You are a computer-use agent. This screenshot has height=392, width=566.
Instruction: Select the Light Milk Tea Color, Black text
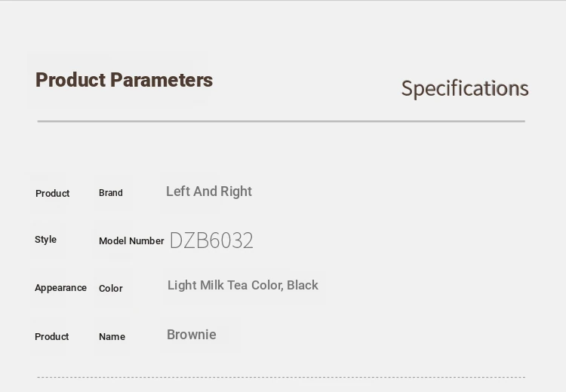click(243, 285)
